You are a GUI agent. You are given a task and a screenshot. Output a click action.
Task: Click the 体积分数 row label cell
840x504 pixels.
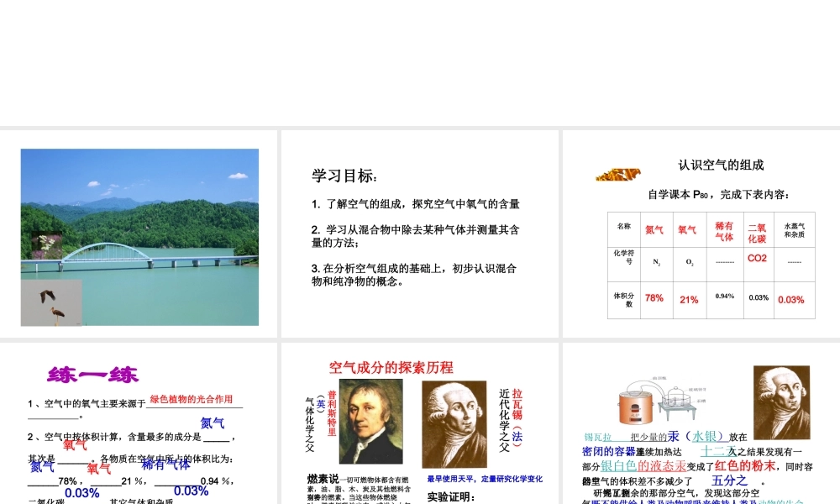click(x=623, y=299)
